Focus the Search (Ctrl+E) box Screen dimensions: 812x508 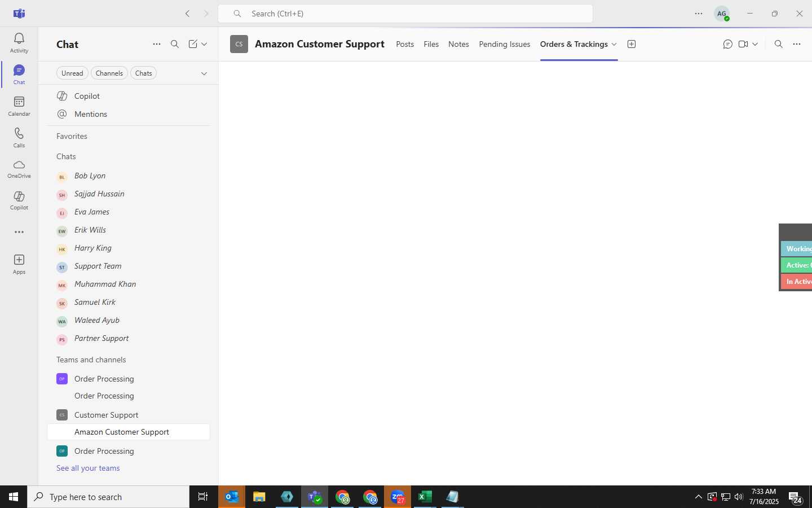click(405, 14)
